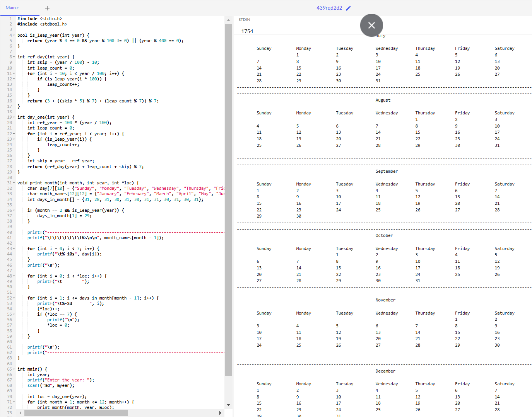Fold the ref_day function at line 8

(14, 57)
